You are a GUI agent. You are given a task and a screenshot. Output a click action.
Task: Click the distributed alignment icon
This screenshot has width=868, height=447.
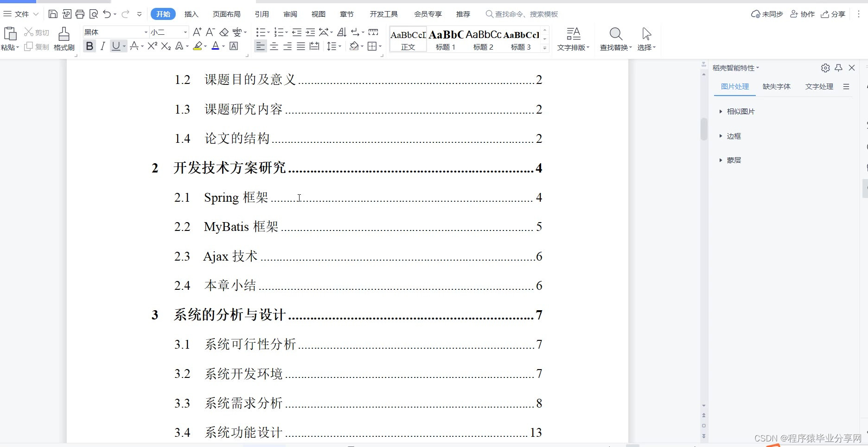[x=314, y=46]
